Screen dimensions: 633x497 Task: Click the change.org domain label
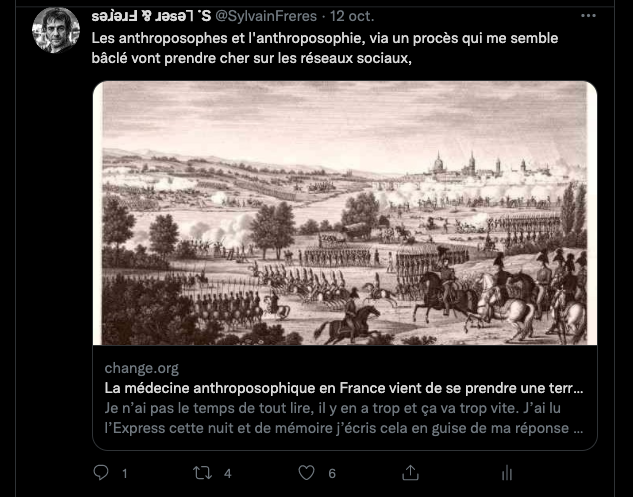click(x=141, y=368)
